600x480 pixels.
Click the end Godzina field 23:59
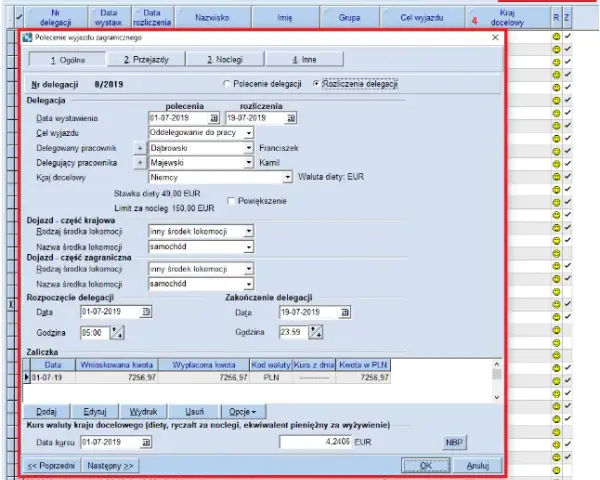tap(293, 332)
